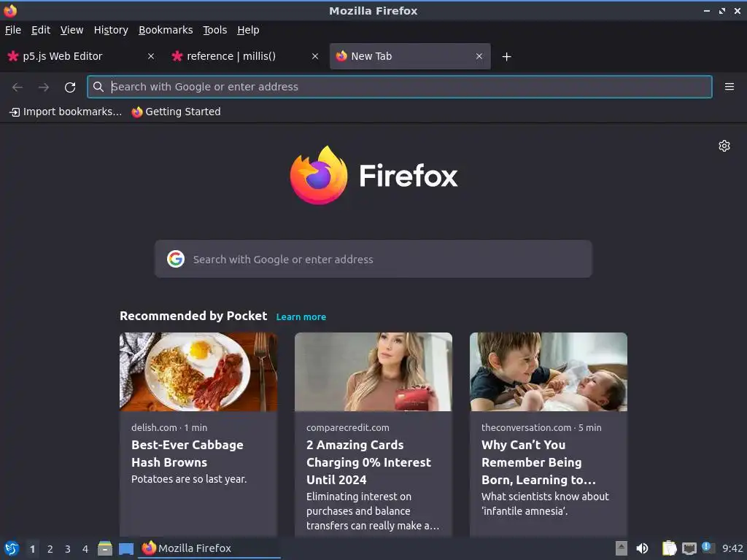Image resolution: width=747 pixels, height=560 pixels.
Task: Click 'Potatoes are so last year.' text
Action: click(x=189, y=479)
